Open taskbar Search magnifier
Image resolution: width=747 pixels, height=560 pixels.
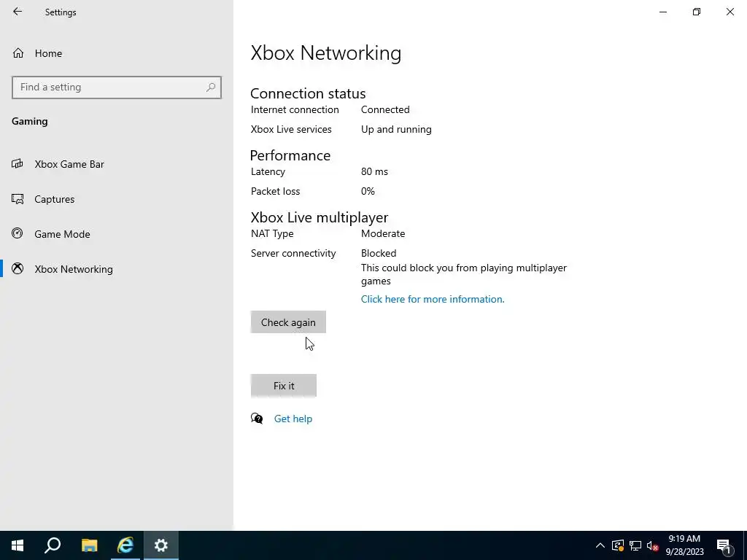[x=53, y=545]
